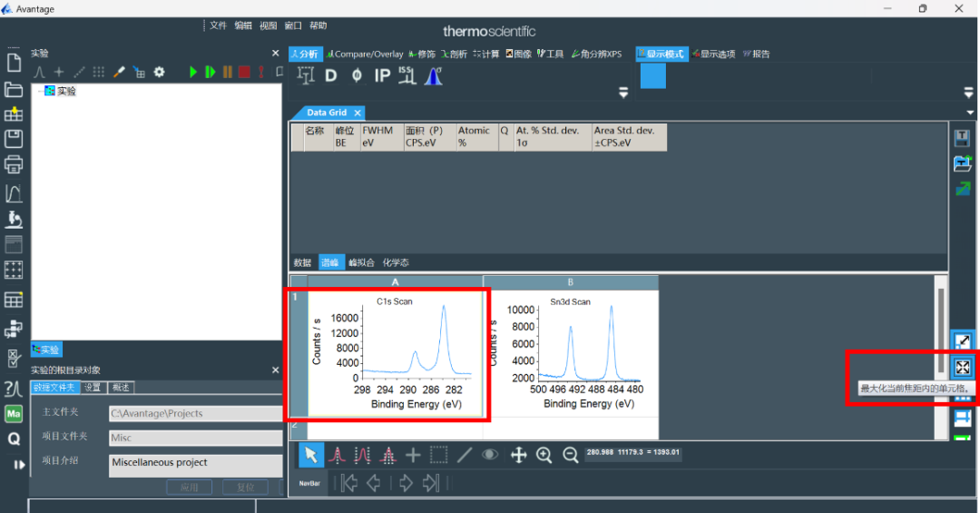Click the green Ma icon in sidebar
The width and height of the screenshot is (980, 513).
click(x=14, y=413)
